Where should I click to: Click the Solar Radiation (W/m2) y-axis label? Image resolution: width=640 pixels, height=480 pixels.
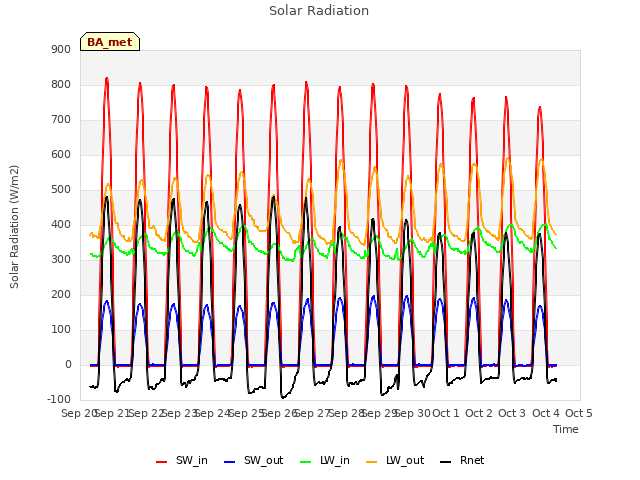14,227
